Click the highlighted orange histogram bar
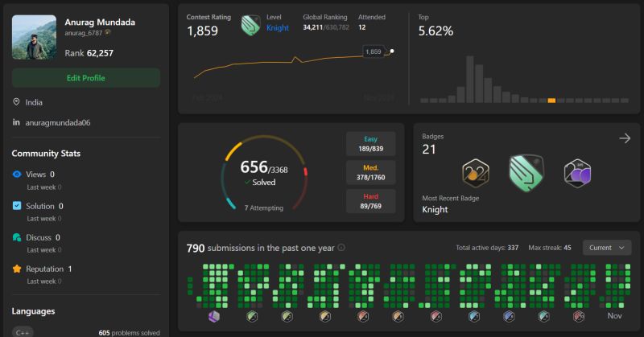 (551, 101)
